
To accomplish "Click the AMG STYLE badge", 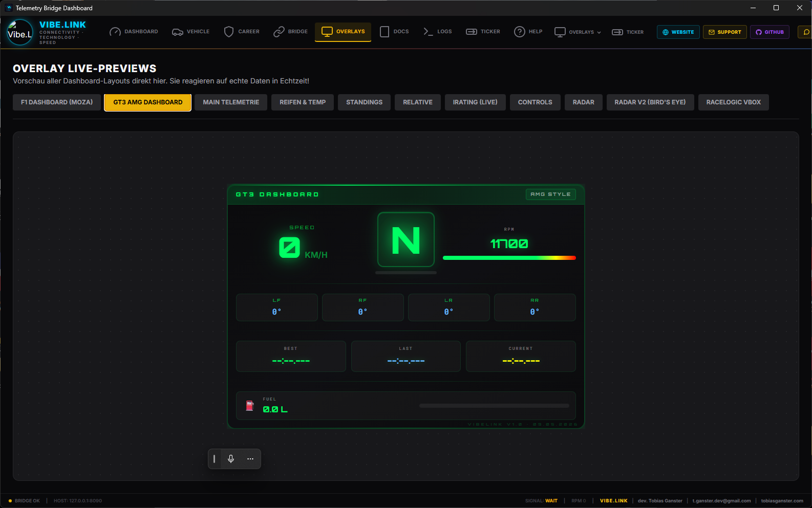I will 551,194.
